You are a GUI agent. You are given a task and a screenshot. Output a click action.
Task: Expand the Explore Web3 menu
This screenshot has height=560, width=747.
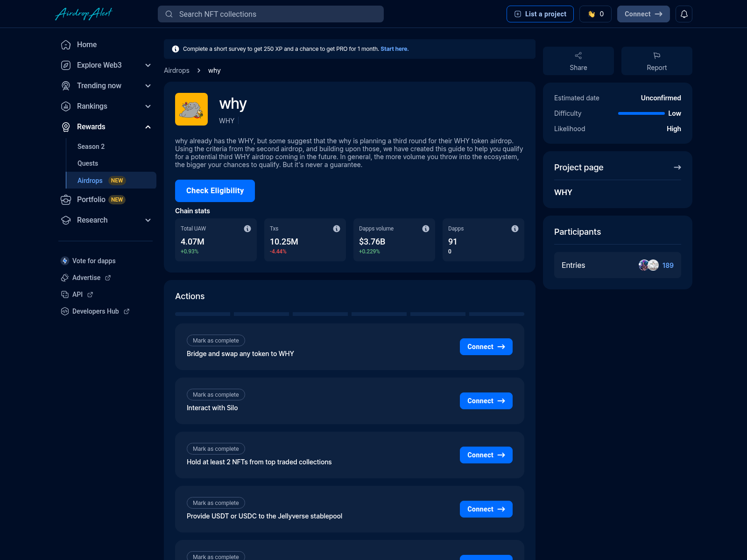tap(148, 65)
